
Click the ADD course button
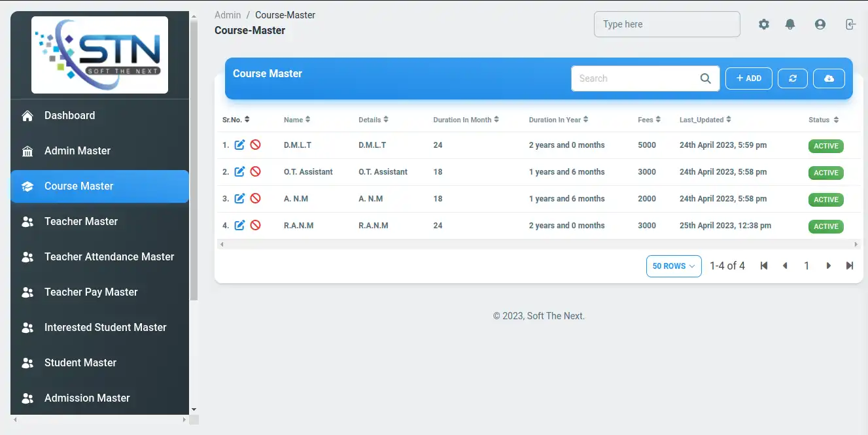[748, 78]
